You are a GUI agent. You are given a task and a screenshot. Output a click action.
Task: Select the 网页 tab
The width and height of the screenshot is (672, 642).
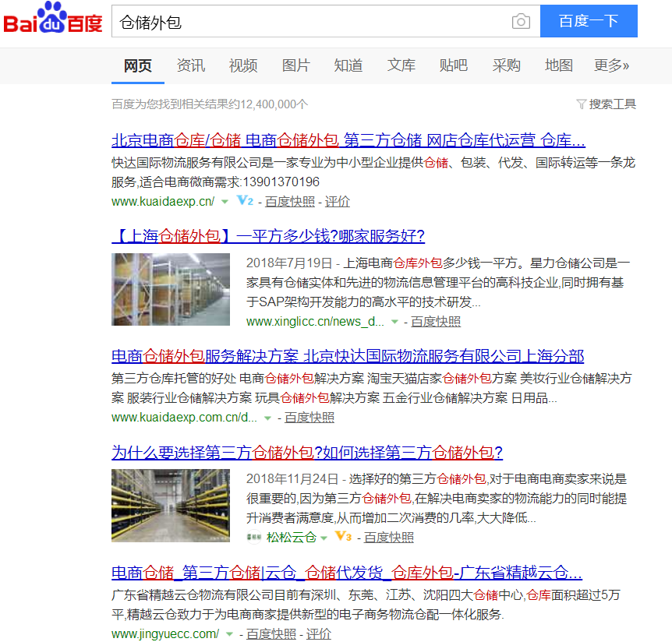click(138, 65)
